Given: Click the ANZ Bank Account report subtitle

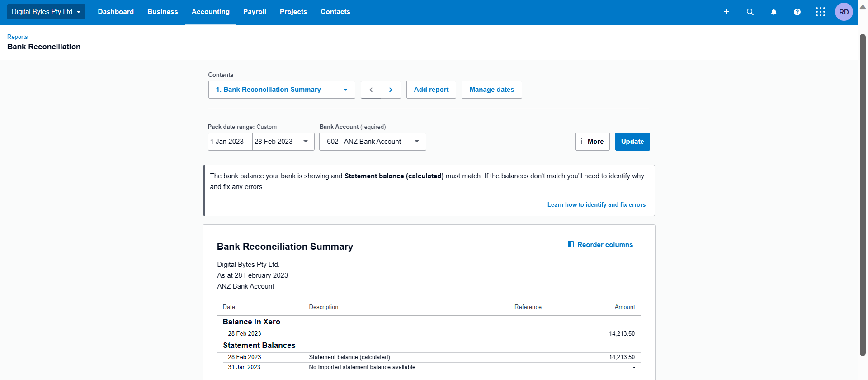Looking at the screenshot, I should pyautogui.click(x=245, y=286).
